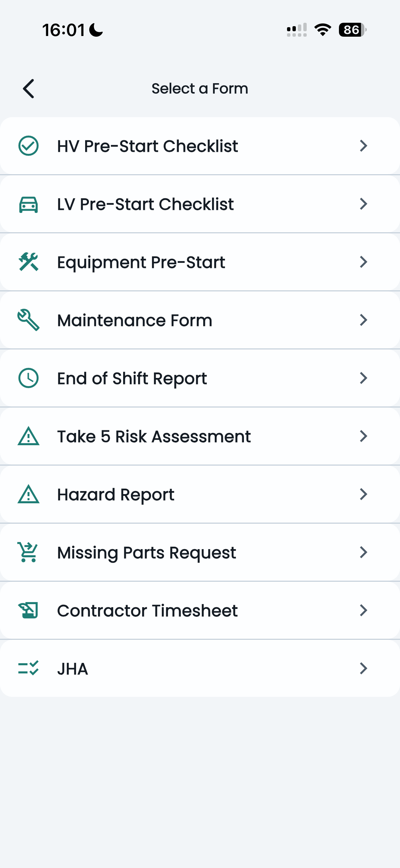
Task: Open the Take 5 Risk Assessment form
Action: pos(200,436)
